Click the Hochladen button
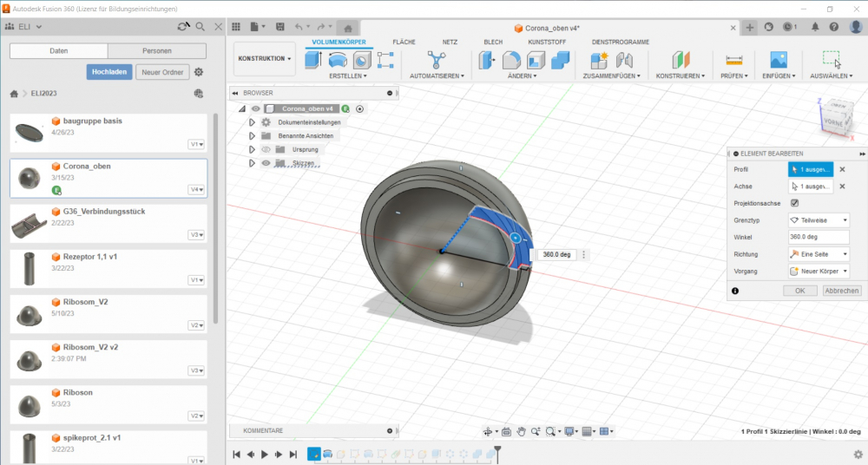 109,72
